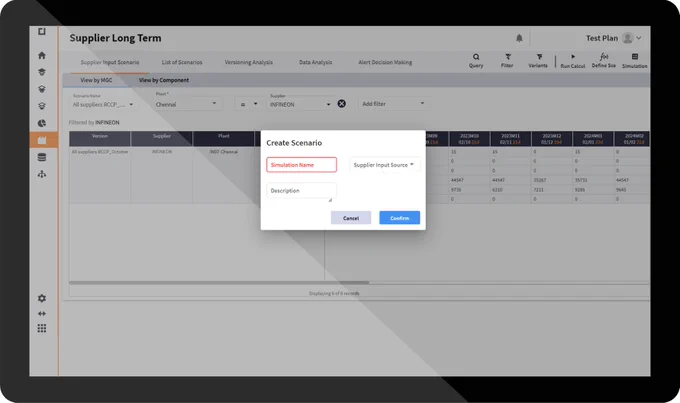Click the Test Plan user avatar
This screenshot has width=680, height=403.
coord(627,38)
